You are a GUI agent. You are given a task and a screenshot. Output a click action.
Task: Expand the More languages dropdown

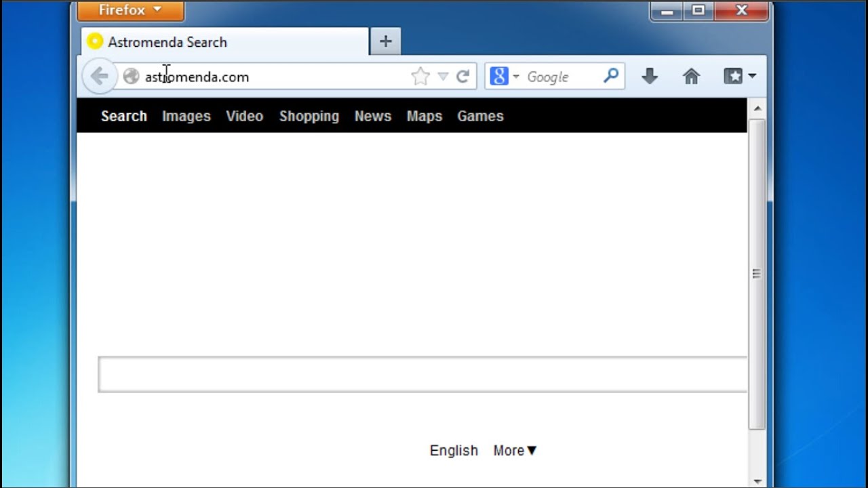tap(515, 451)
